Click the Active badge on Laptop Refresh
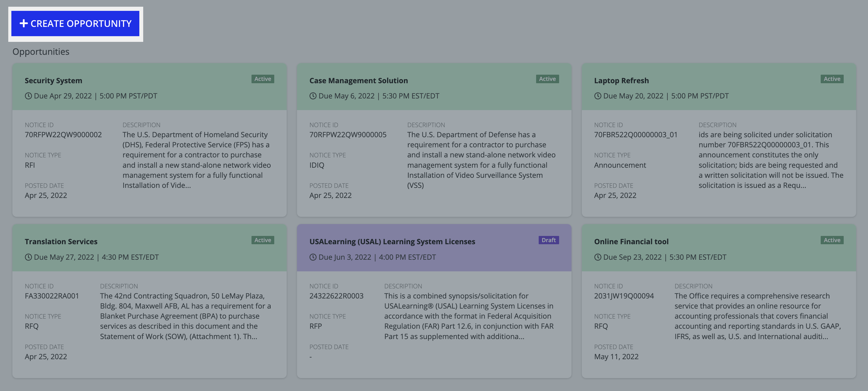 pyautogui.click(x=832, y=79)
